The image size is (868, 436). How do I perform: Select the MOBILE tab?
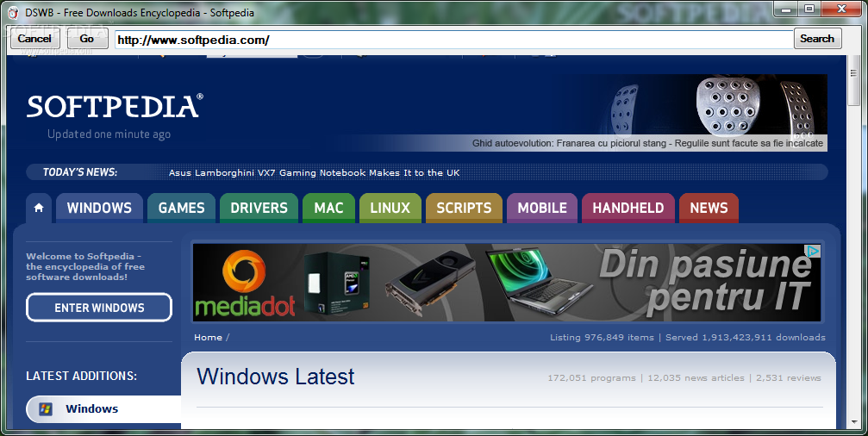point(542,208)
